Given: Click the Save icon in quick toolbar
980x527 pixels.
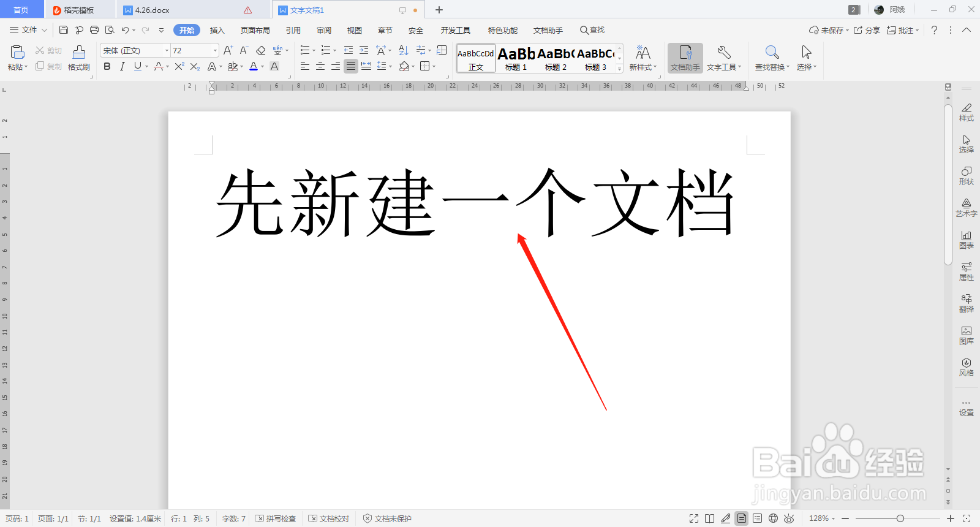Looking at the screenshot, I should click(64, 30).
